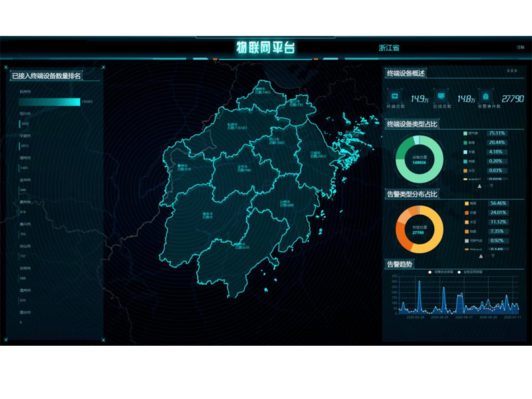Click the 告警类型分布占比 panel heading
The width and height of the screenshot is (532, 399).
(412, 194)
